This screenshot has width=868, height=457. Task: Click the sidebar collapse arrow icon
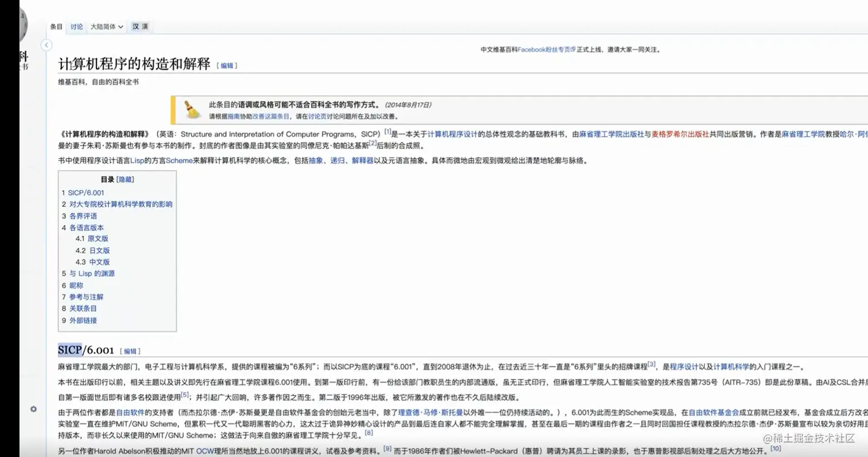[x=46, y=45]
